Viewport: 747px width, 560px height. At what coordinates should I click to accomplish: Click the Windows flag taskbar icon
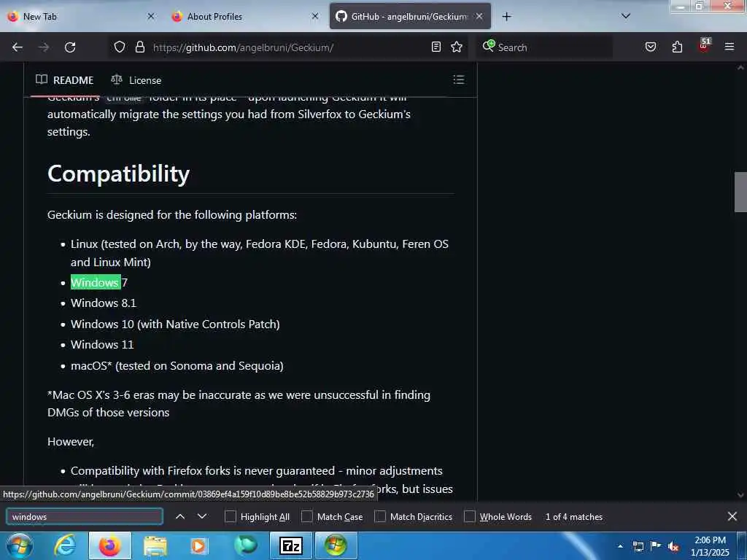tap(336, 545)
